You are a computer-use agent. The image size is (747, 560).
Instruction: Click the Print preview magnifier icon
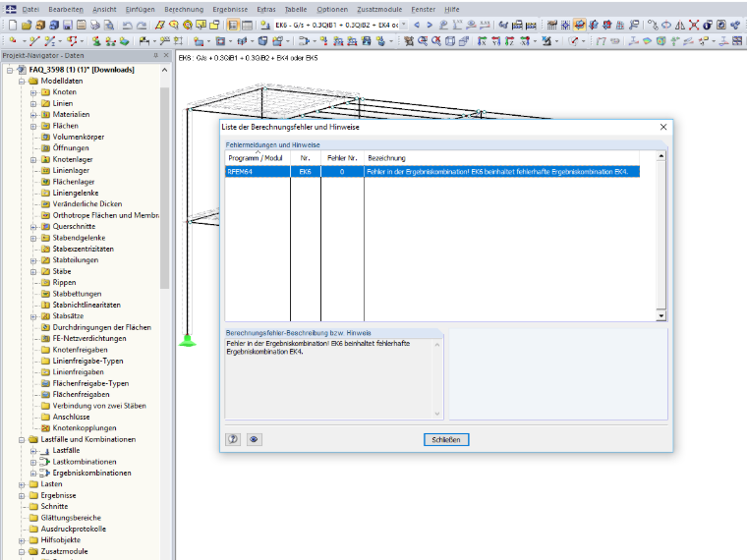pos(109,25)
